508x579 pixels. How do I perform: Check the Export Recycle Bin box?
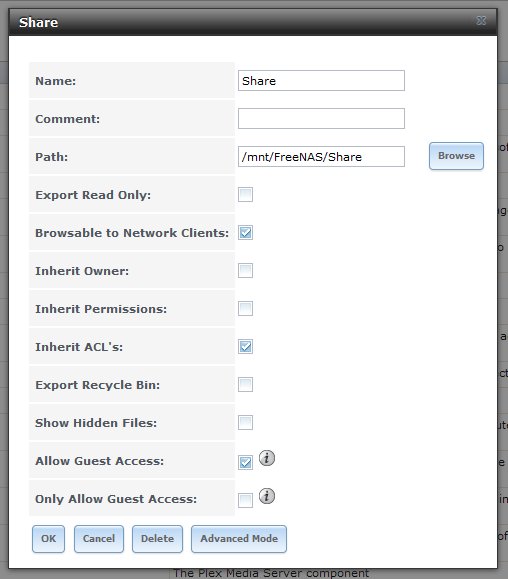pyautogui.click(x=246, y=385)
